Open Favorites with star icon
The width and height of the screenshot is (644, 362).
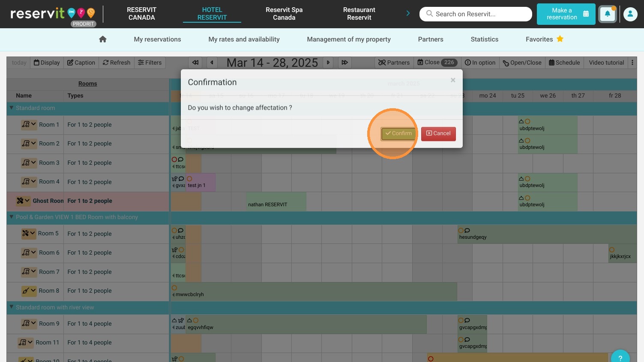pyautogui.click(x=544, y=39)
